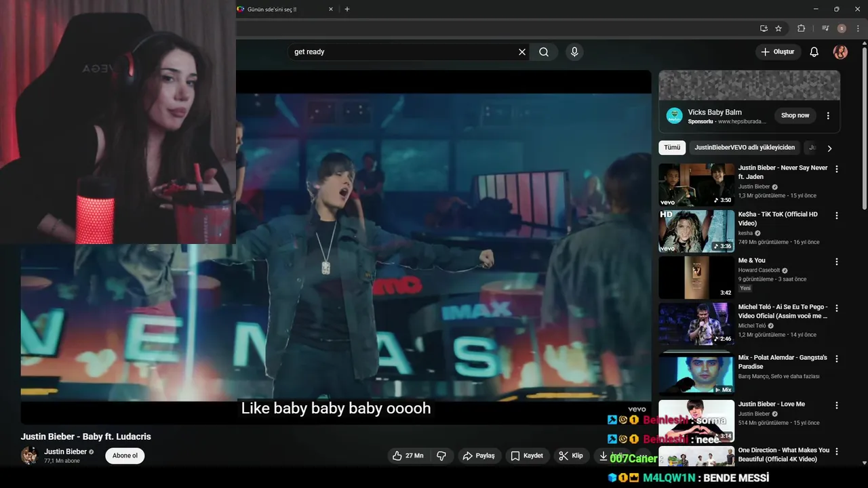Image resolution: width=868 pixels, height=488 pixels.
Task: Open options for Vicks Baby Balm ad
Action: [828, 116]
